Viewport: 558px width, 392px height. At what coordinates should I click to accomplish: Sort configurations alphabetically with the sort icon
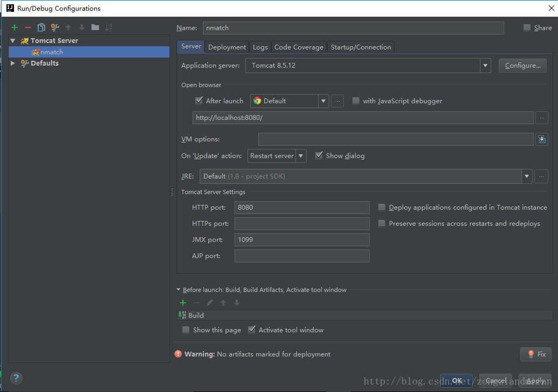pyautogui.click(x=109, y=27)
